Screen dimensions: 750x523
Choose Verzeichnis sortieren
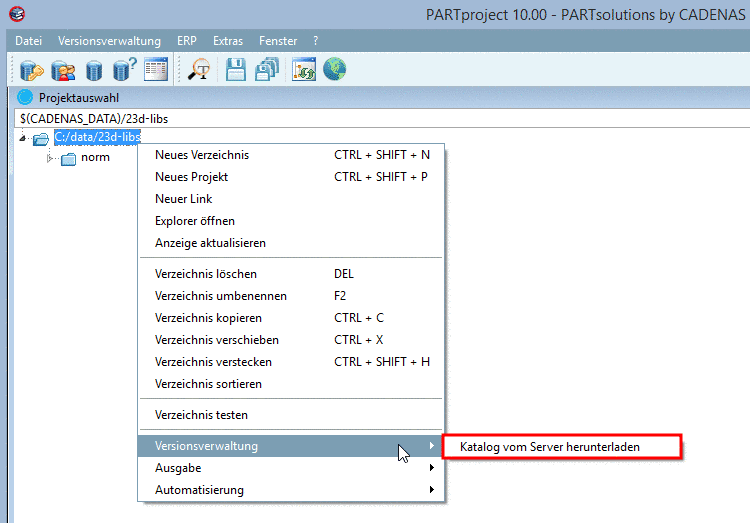tap(291, 384)
